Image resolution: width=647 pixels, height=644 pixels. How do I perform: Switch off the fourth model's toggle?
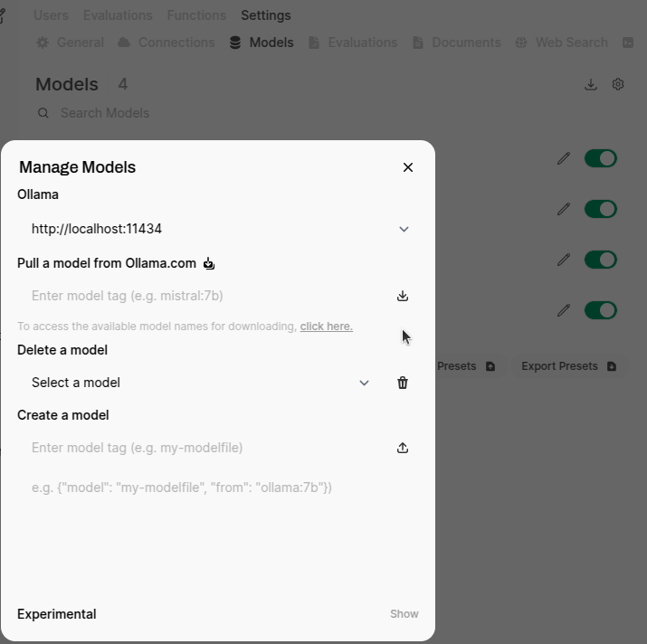pyautogui.click(x=600, y=310)
